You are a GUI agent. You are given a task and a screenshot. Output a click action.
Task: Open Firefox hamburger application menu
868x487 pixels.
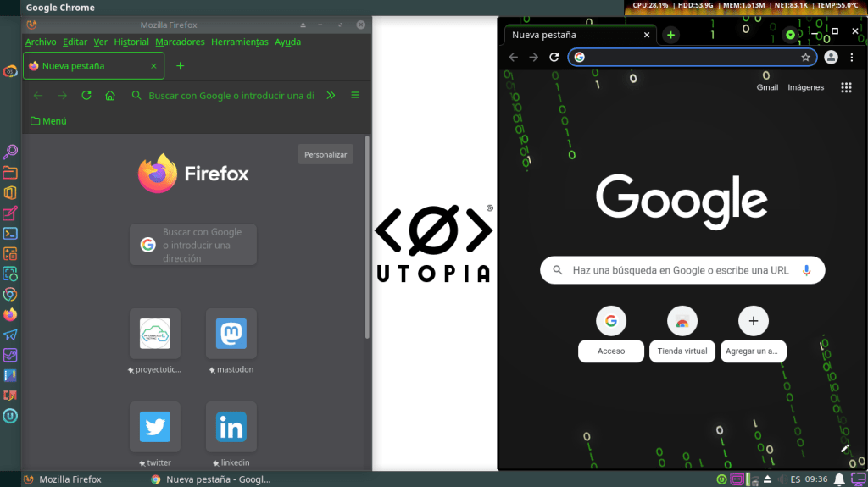(355, 96)
